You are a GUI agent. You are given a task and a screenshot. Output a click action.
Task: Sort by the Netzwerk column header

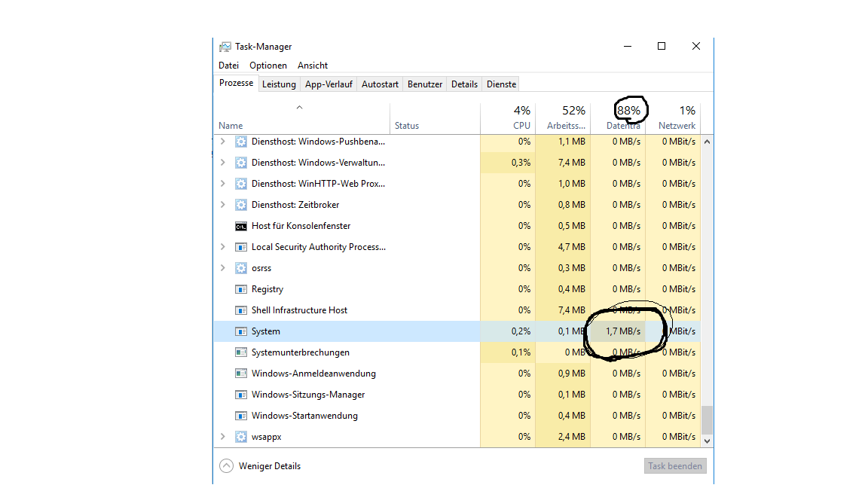(673, 117)
